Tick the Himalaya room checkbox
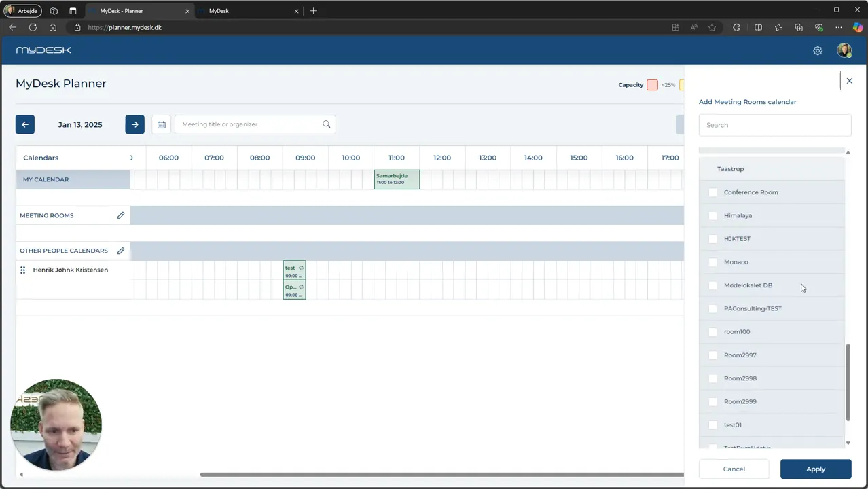This screenshot has height=489, width=868. [x=712, y=215]
